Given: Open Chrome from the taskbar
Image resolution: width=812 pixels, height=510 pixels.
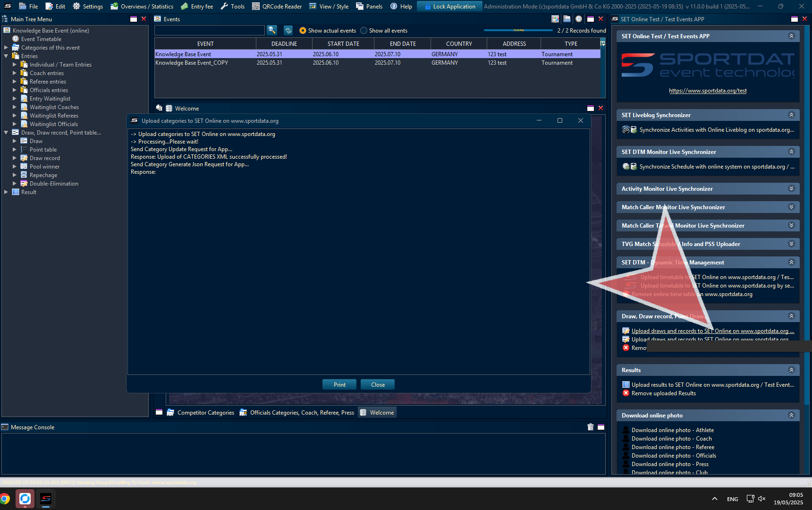Looking at the screenshot, I should coord(5,499).
